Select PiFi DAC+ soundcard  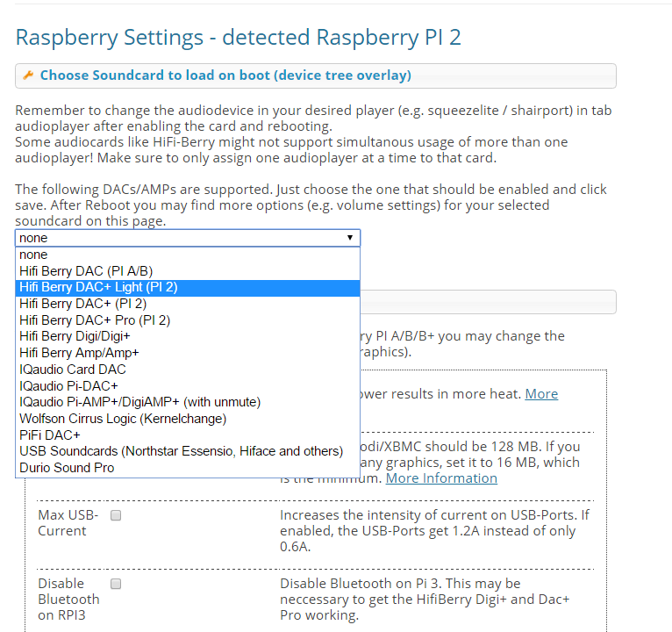(x=188, y=435)
